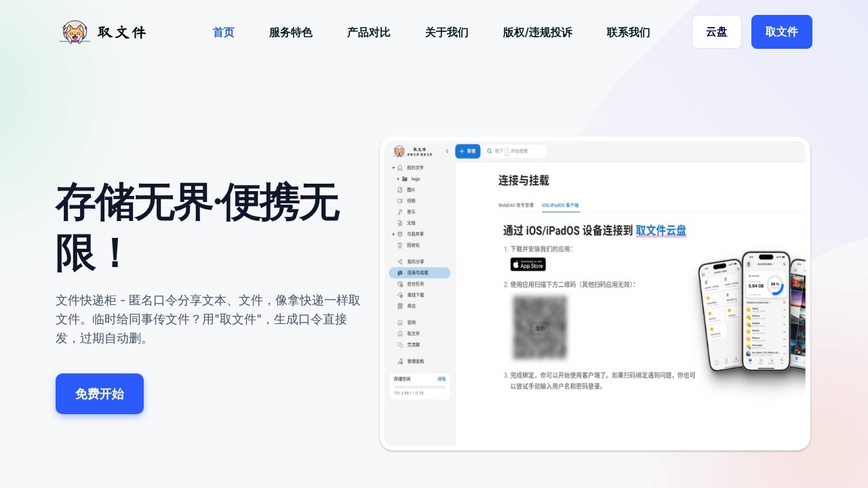The width and height of the screenshot is (868, 488).
Task: Select the 我的分享 share icon
Action: [x=414, y=262]
